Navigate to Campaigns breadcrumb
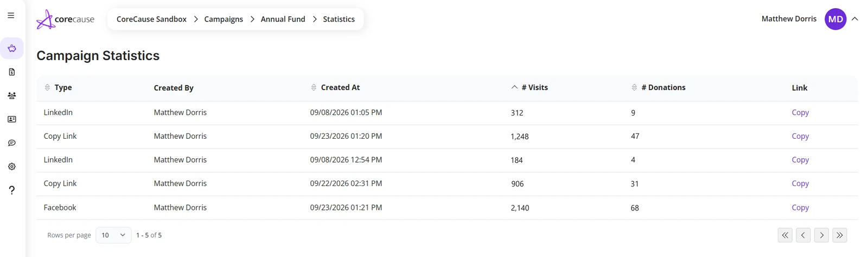This screenshot has height=257, width=868. [x=224, y=19]
